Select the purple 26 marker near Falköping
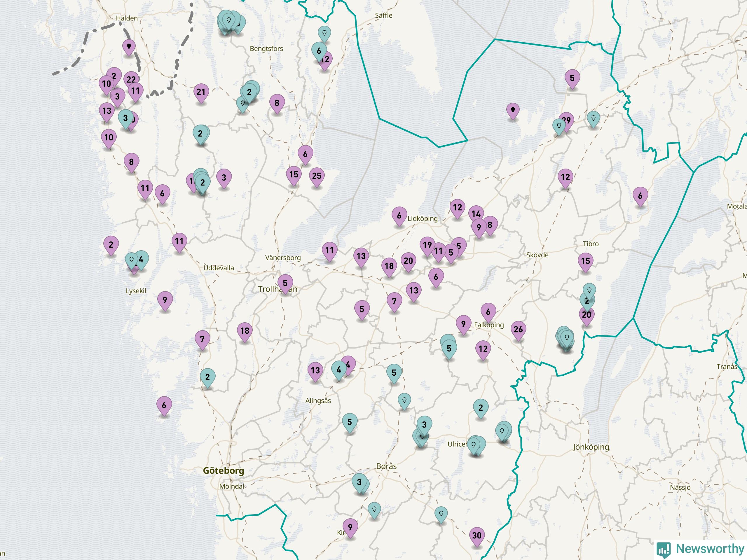Viewport: 747px width, 560px height. [x=518, y=329]
